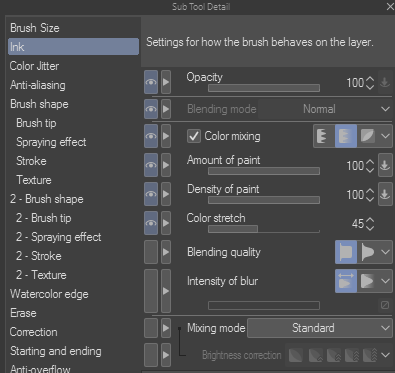Adjust the Opacity slider
Screen dimensions: 395x373
coord(264,88)
